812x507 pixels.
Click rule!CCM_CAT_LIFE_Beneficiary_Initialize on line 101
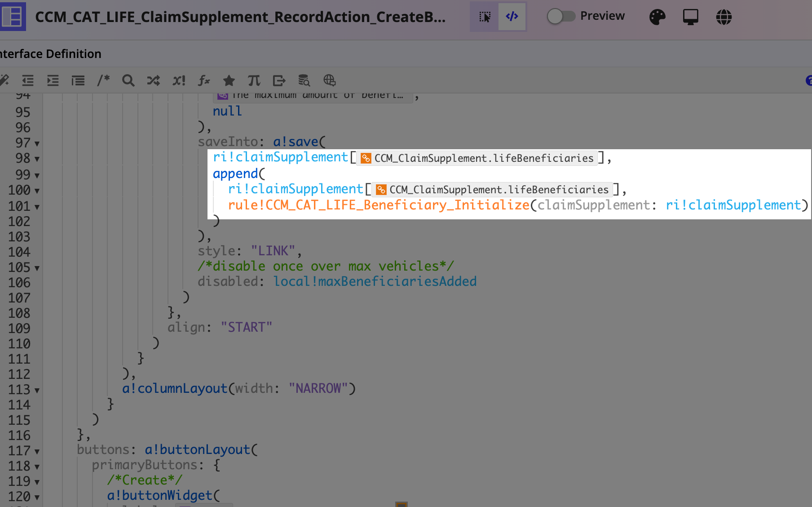379,205
